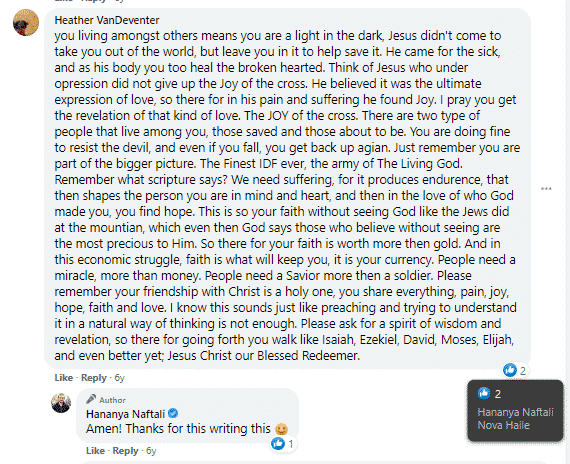Viewport: 570px width, 464px height.
Task: Open 6y timestamp under Hananya's reply
Action: click(x=151, y=451)
